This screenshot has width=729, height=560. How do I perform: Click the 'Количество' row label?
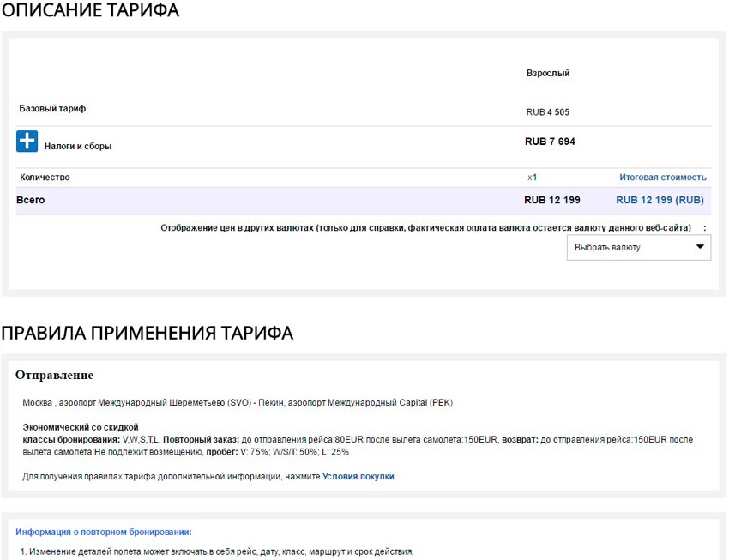45,178
